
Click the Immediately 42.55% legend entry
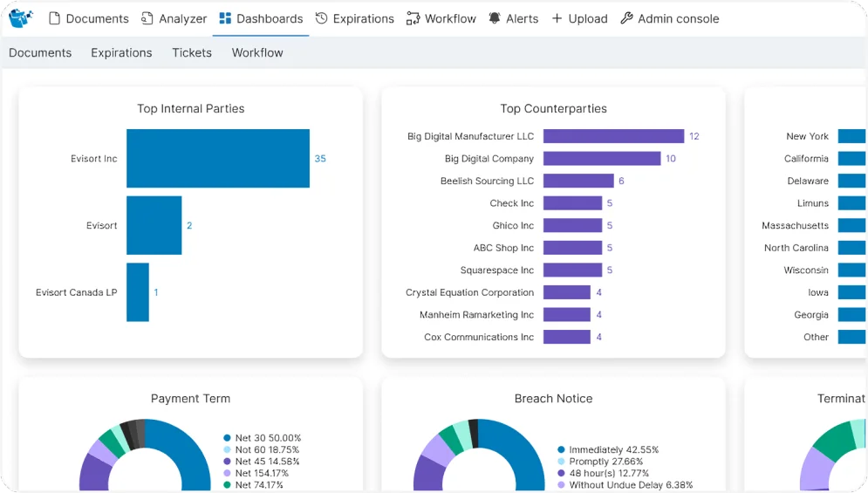[608, 449]
